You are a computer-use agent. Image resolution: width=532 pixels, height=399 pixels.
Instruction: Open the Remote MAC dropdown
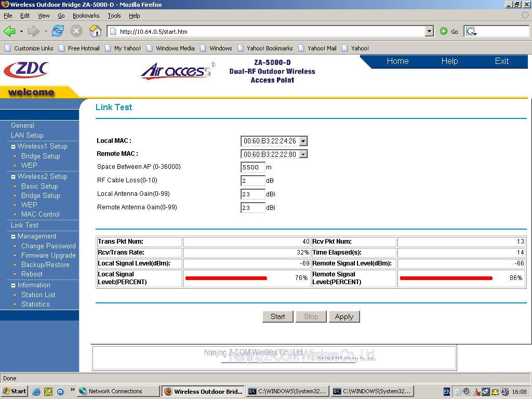pos(303,154)
